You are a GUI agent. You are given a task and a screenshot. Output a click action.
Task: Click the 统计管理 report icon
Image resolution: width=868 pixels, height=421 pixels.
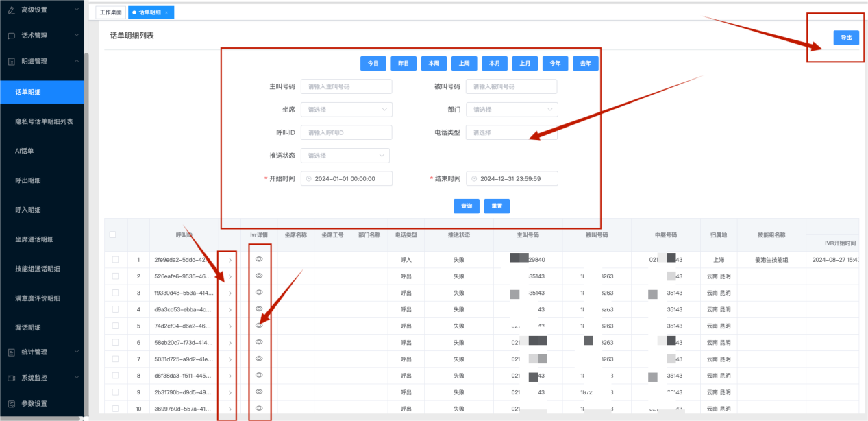pos(11,352)
